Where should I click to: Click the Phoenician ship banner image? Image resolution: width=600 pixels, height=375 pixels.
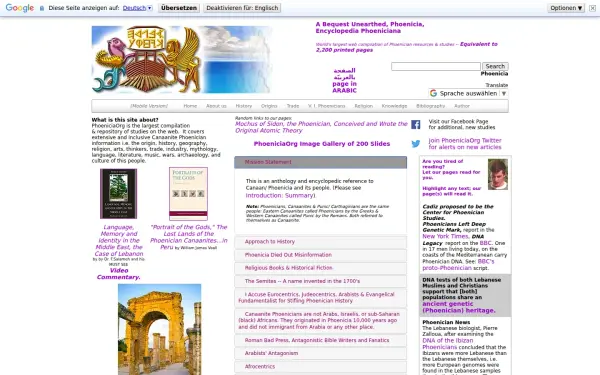(x=181, y=59)
